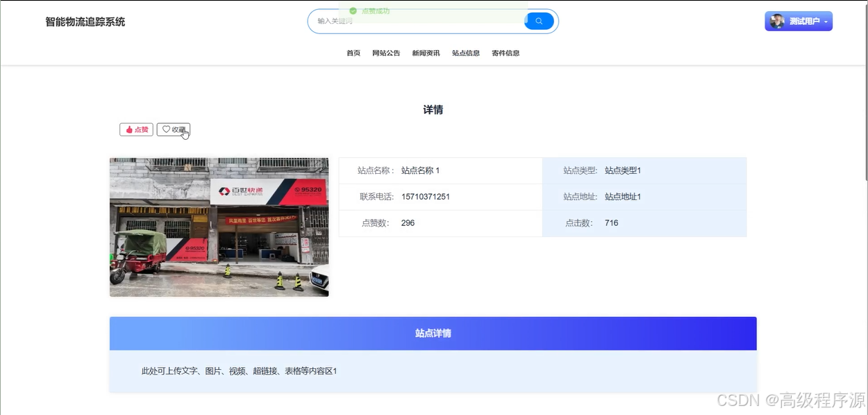Click the value 站点地址1
This screenshot has height=415, width=868.
click(623, 197)
